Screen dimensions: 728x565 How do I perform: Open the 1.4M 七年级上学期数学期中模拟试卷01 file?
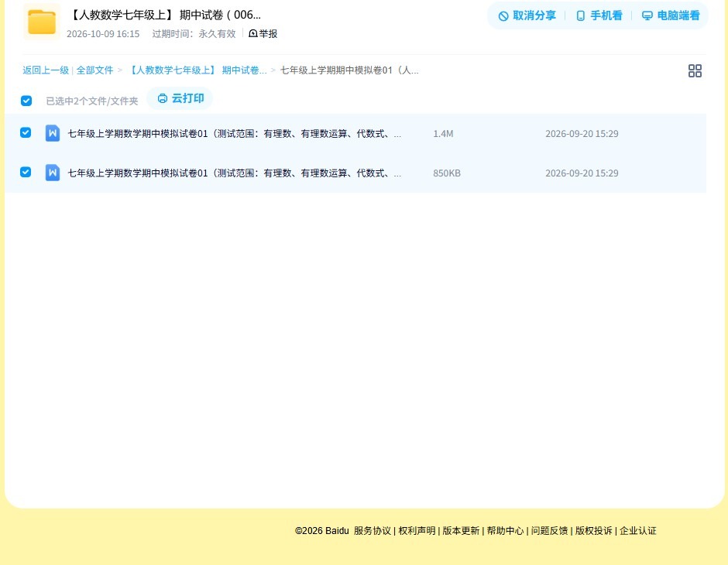(x=235, y=134)
